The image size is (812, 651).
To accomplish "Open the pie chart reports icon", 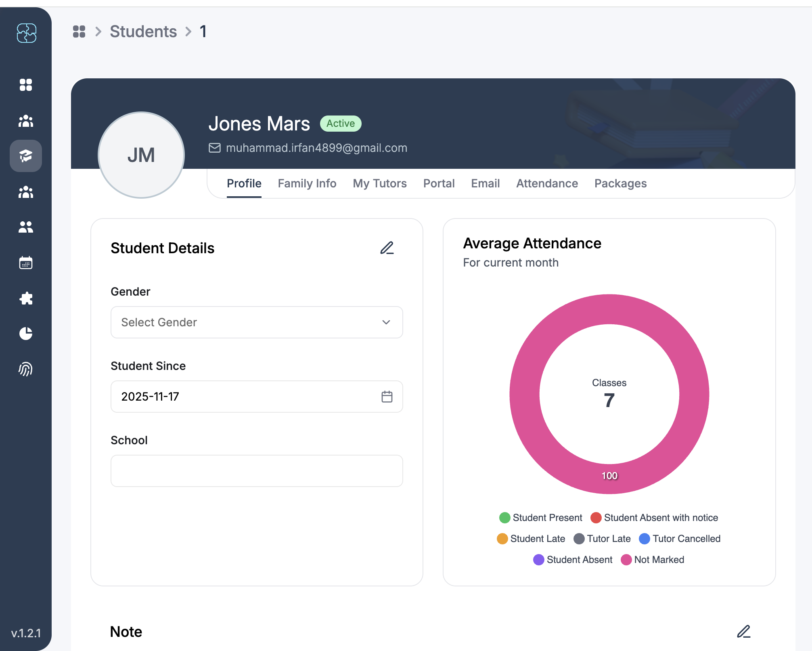I will point(26,334).
